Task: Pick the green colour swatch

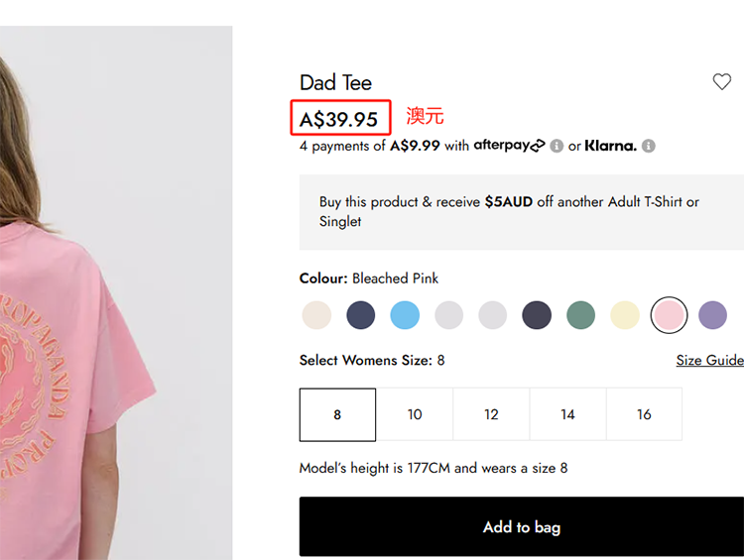Action: tap(580, 315)
